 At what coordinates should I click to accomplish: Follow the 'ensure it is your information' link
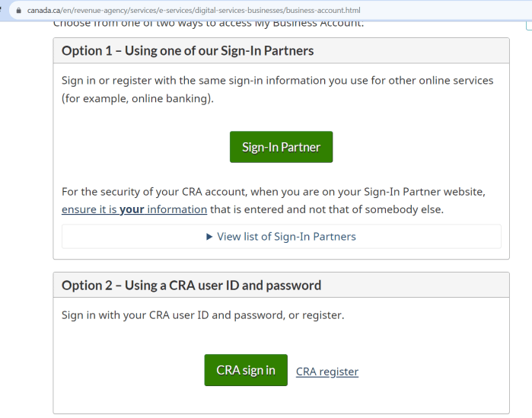click(134, 209)
